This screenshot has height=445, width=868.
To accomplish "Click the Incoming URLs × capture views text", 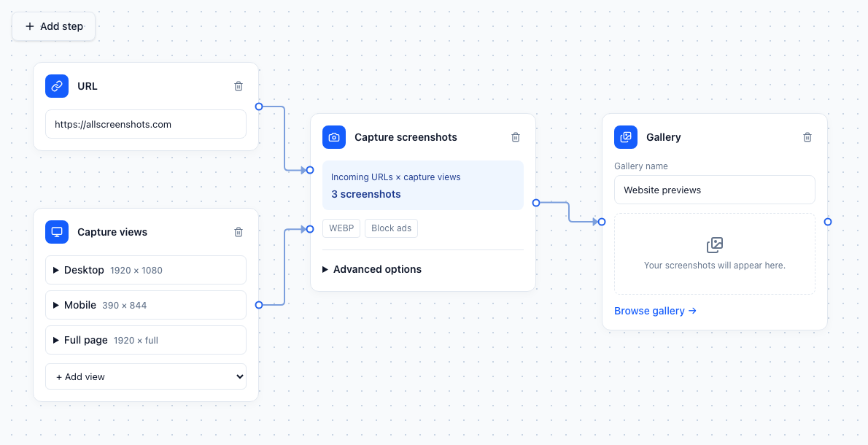I will point(396,177).
